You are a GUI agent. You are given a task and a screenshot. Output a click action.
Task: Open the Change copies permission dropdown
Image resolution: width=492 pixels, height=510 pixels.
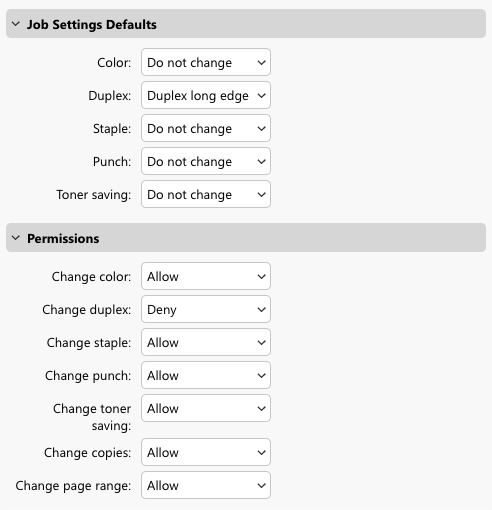coord(206,452)
